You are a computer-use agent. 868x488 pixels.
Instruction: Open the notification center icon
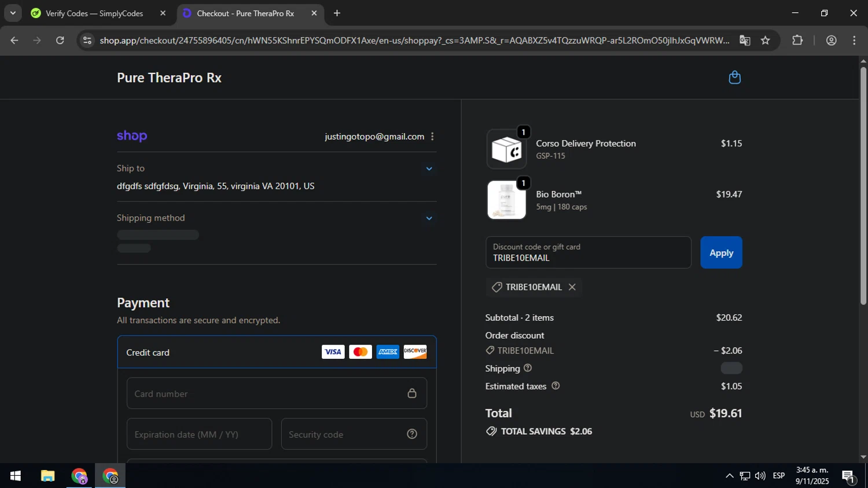point(849,476)
